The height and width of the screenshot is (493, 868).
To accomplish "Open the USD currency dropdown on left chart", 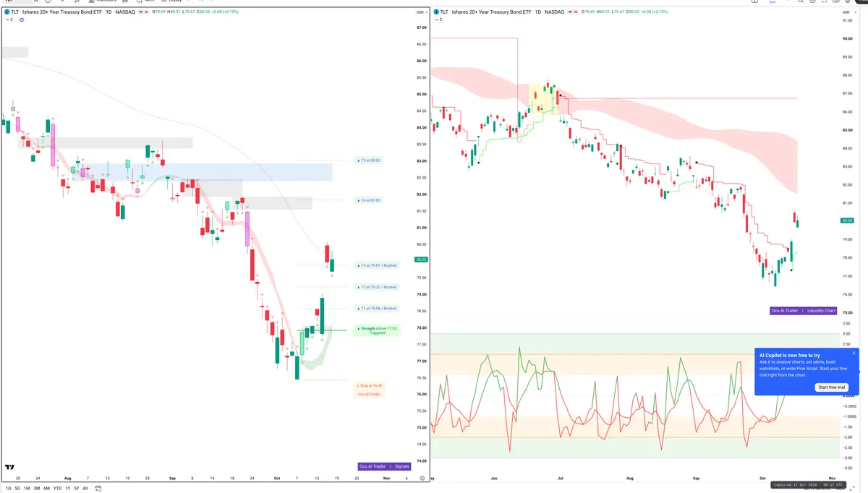I will click(x=421, y=12).
